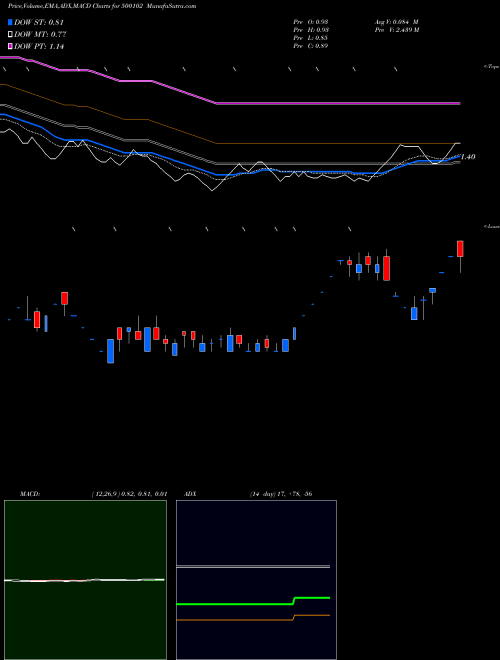Click the orange line in ADX panel
Image resolution: width=500 pixels, height=660 pixels.
coord(253,618)
